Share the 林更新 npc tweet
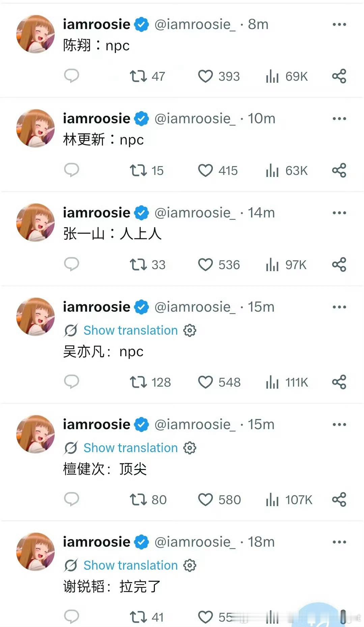Viewport: 364px width, 627px height. pyautogui.click(x=339, y=170)
